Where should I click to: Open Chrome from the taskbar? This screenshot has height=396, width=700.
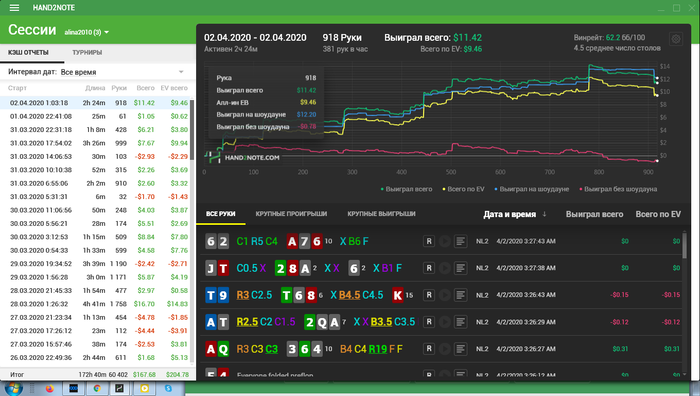pyautogui.click(x=97, y=389)
